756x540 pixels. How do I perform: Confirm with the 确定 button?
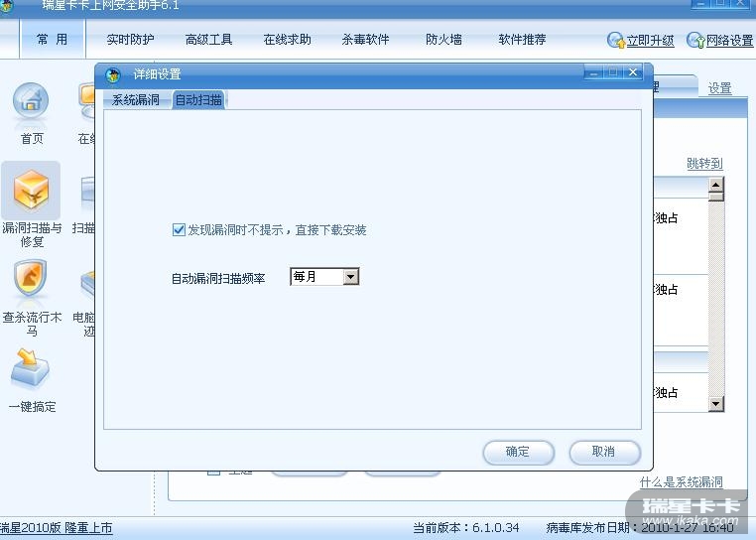518,453
